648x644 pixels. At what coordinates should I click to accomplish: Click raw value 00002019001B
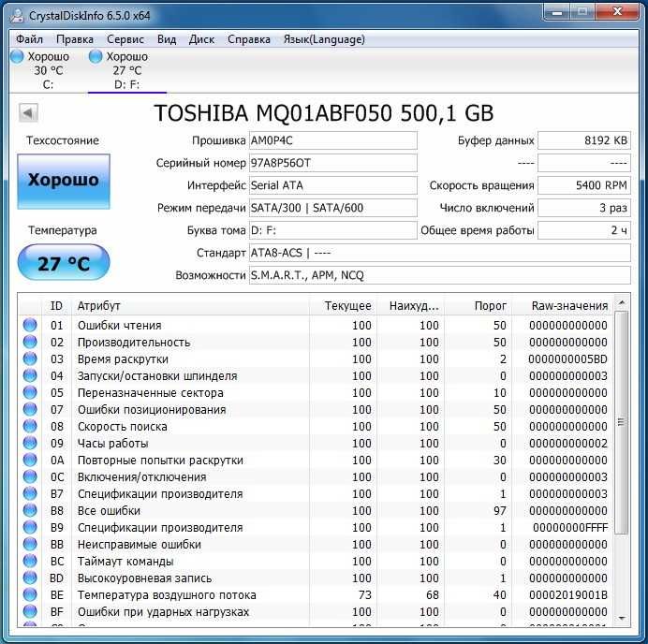pos(568,594)
